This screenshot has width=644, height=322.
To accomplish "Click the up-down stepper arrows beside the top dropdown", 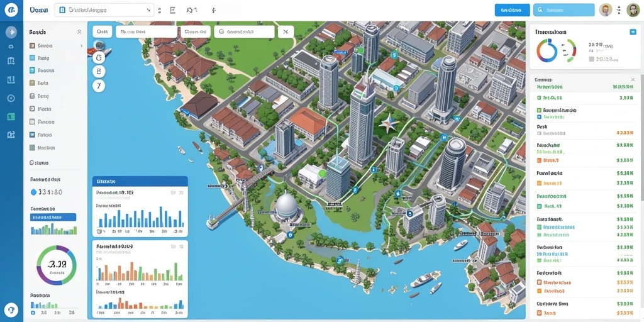I will pos(159,10).
